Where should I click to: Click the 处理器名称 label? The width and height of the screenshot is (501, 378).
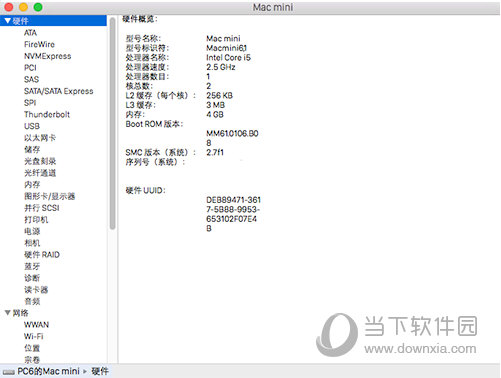tap(147, 57)
